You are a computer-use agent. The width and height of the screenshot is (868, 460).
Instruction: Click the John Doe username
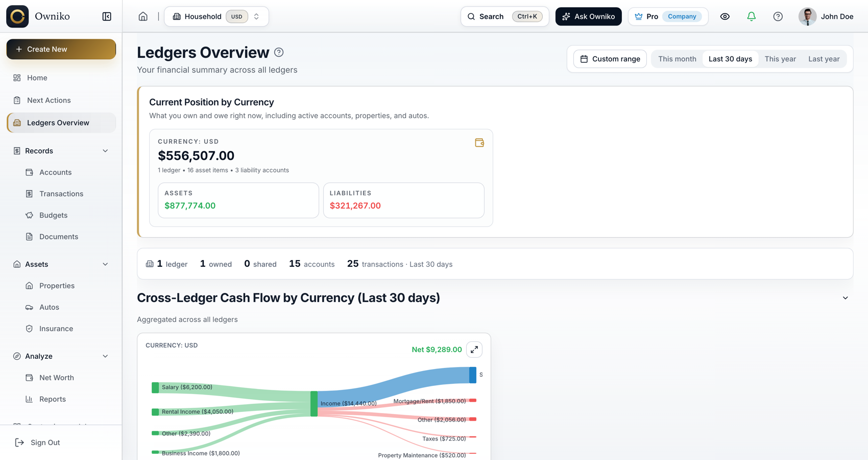(837, 16)
